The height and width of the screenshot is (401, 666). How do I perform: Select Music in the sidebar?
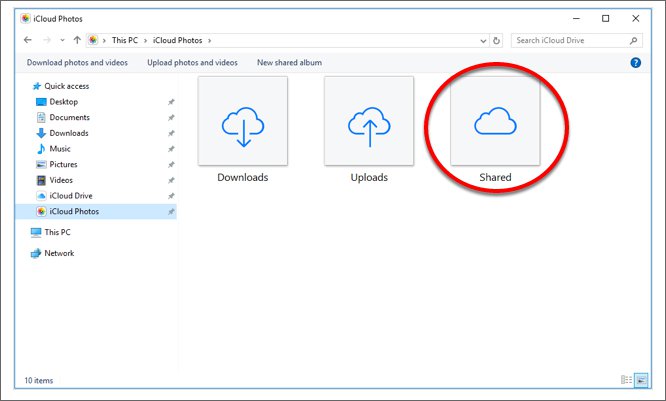click(53, 149)
